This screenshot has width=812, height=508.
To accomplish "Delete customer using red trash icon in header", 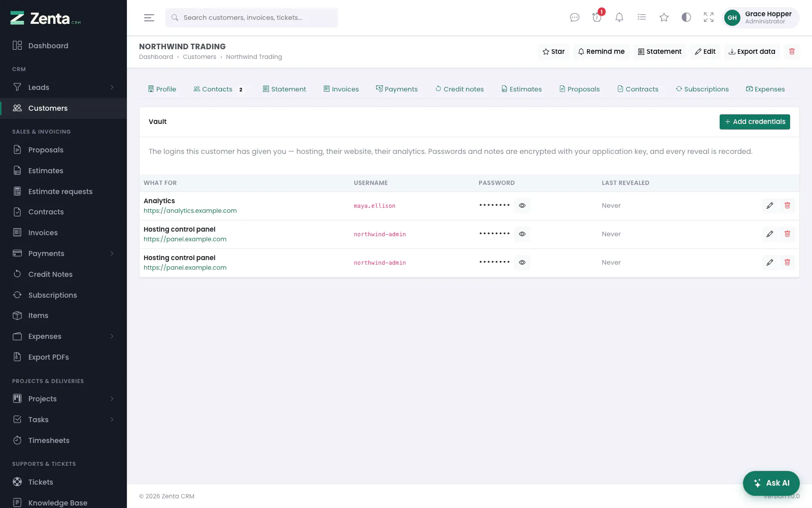I will 792,51.
